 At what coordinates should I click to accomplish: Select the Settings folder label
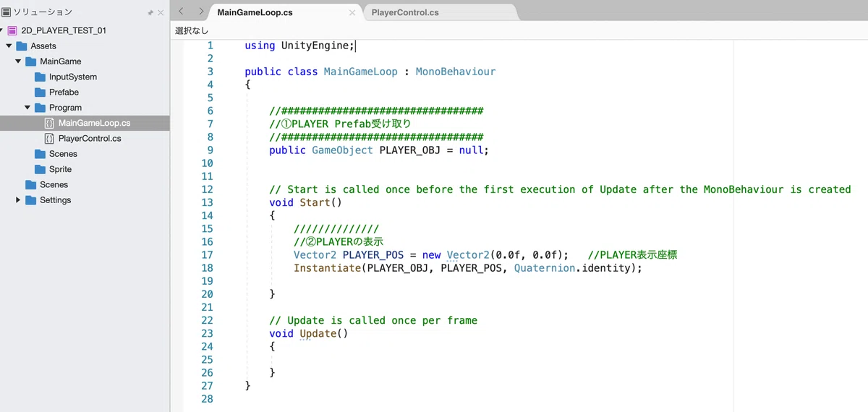(55, 200)
